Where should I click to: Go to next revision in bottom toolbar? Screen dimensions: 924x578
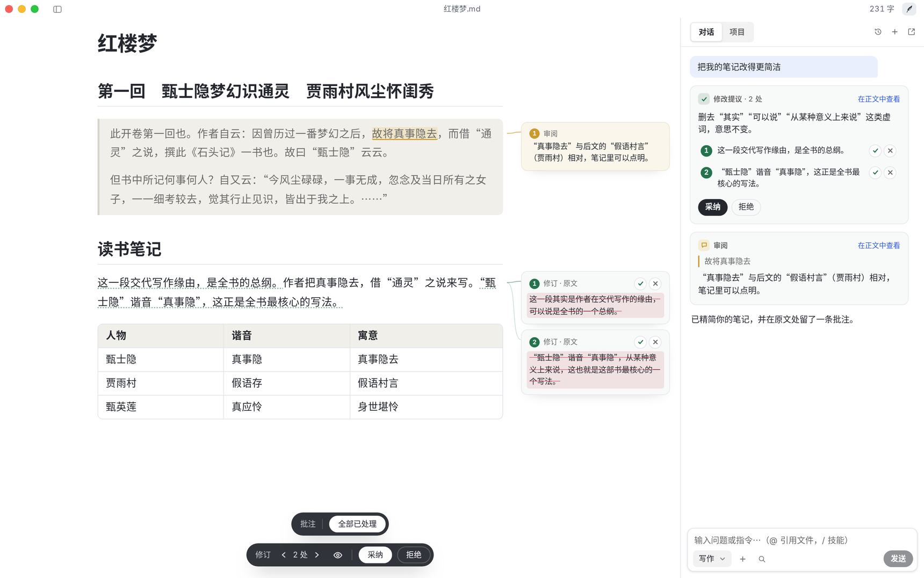coord(317,555)
